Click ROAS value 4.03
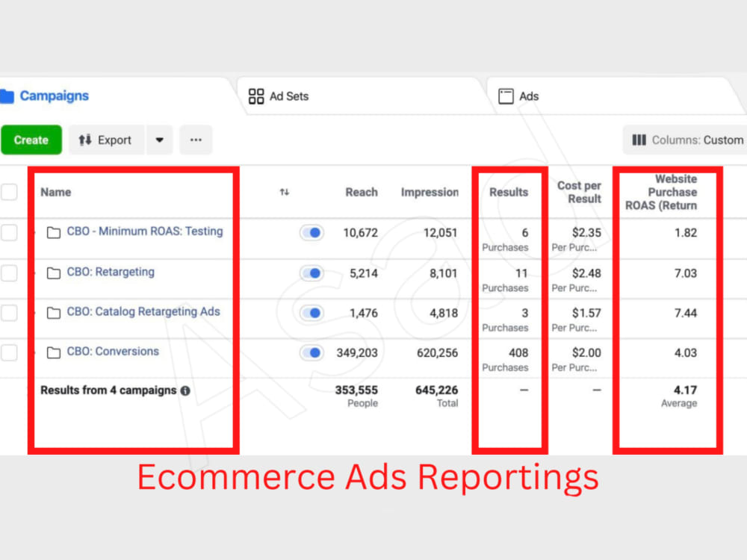747x560 pixels. [x=686, y=353]
